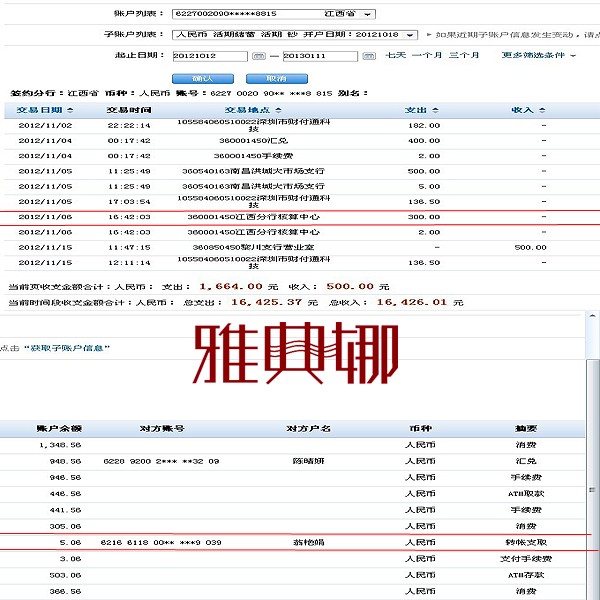Viewport: 600px width, 600px height.
Task: Click balance cell 503.06
Action: [65, 575]
